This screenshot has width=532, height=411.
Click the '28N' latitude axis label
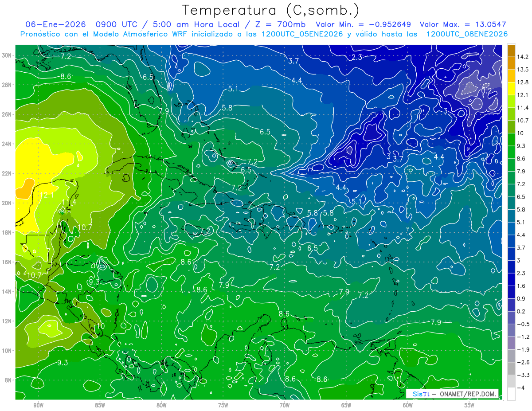(7, 85)
